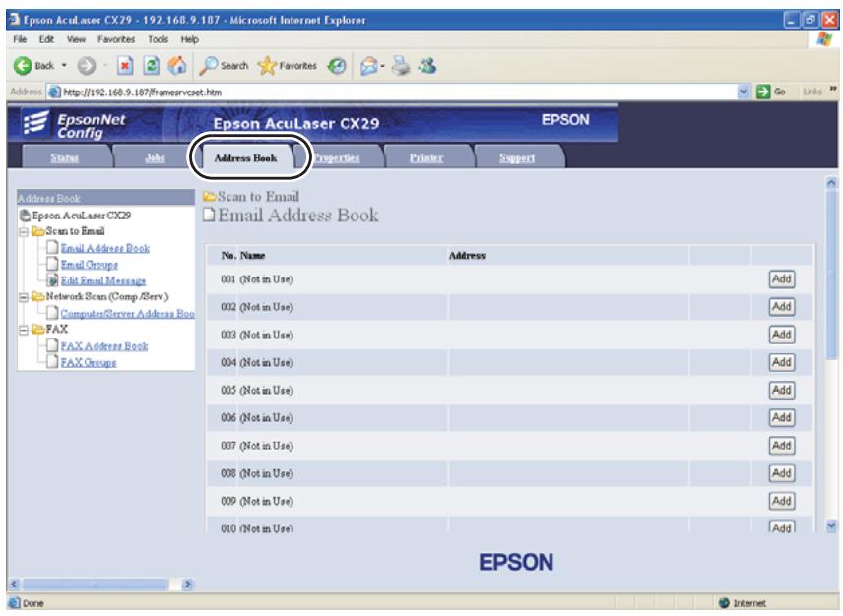Open the Tools menu
843x616 pixels.
tap(158, 39)
